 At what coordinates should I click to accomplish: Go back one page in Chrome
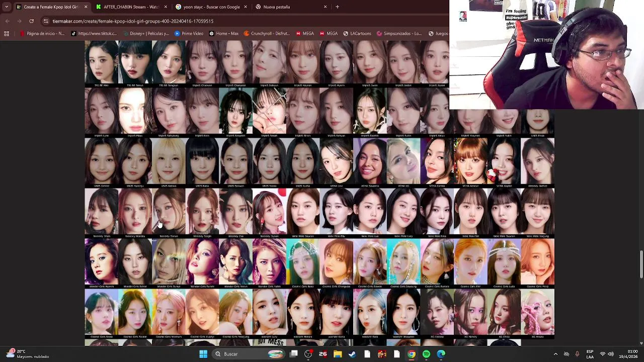tap(7, 21)
